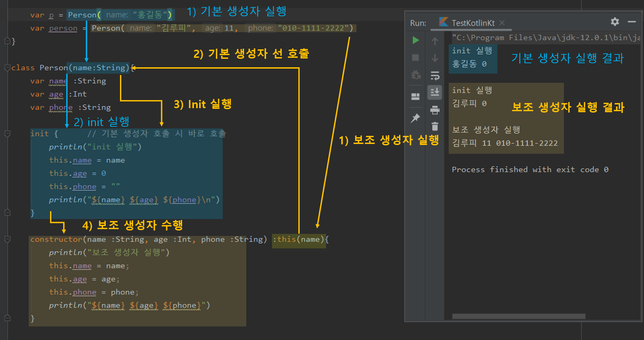The width and height of the screenshot is (644, 340).
Task: Click the 'init' keyword
Action: point(40,134)
